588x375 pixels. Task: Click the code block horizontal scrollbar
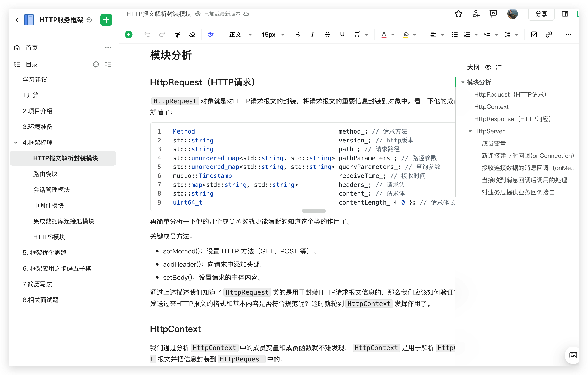314,211
